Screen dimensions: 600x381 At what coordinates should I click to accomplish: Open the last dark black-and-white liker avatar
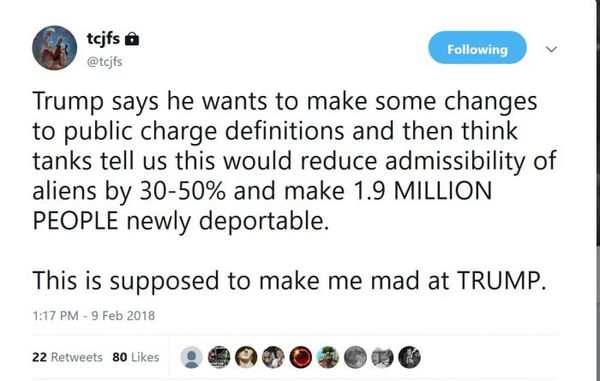coord(409,357)
